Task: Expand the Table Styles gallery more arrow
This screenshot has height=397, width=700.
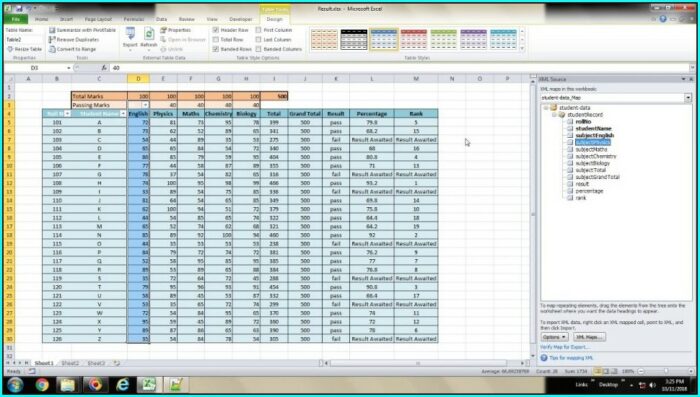Action: point(523,49)
